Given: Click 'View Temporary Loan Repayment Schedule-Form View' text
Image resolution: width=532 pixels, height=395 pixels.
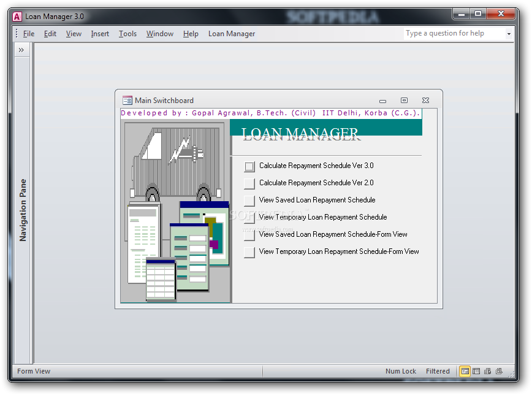Looking at the screenshot, I should click(x=339, y=251).
